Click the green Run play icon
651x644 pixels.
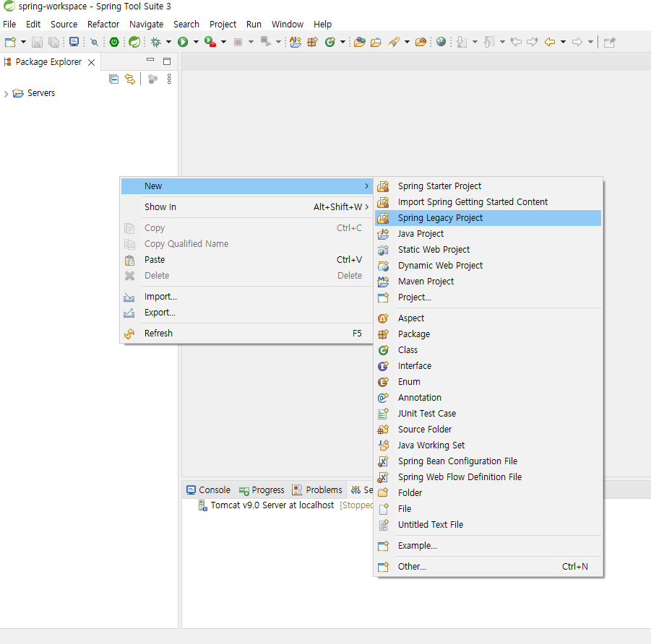[x=183, y=42]
